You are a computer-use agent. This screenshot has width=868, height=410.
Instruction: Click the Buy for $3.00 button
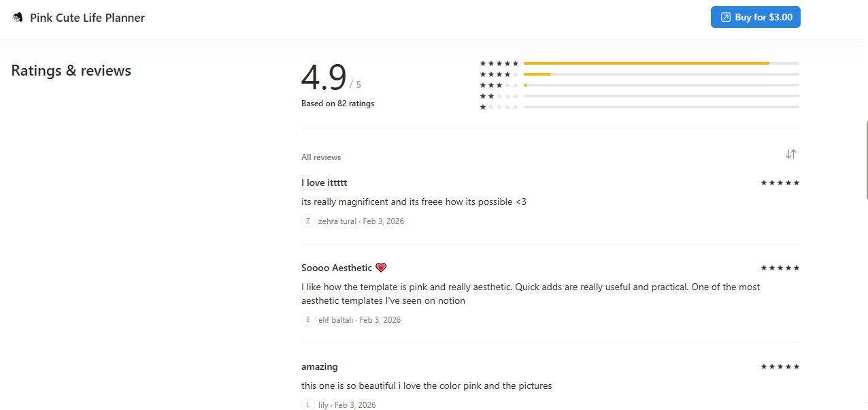click(x=755, y=17)
